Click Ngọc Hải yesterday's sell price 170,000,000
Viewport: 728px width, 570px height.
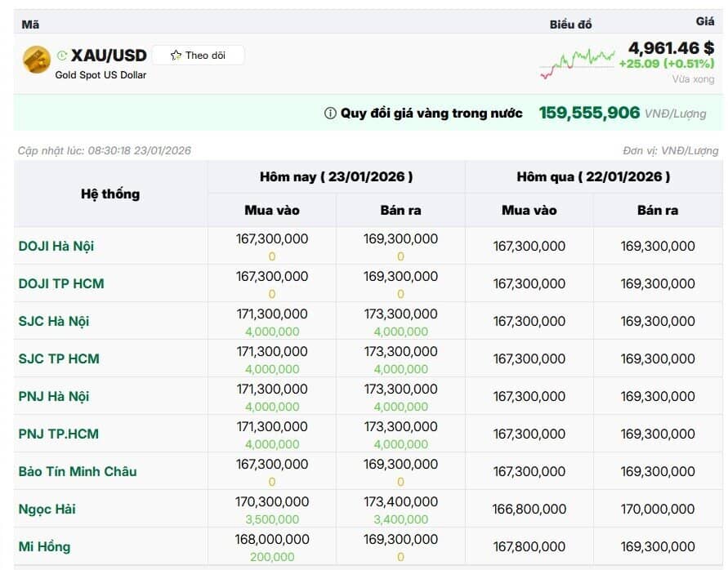point(658,510)
